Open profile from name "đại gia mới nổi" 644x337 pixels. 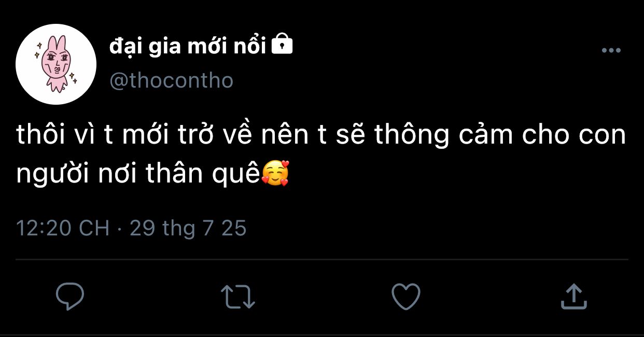pyautogui.click(x=188, y=47)
